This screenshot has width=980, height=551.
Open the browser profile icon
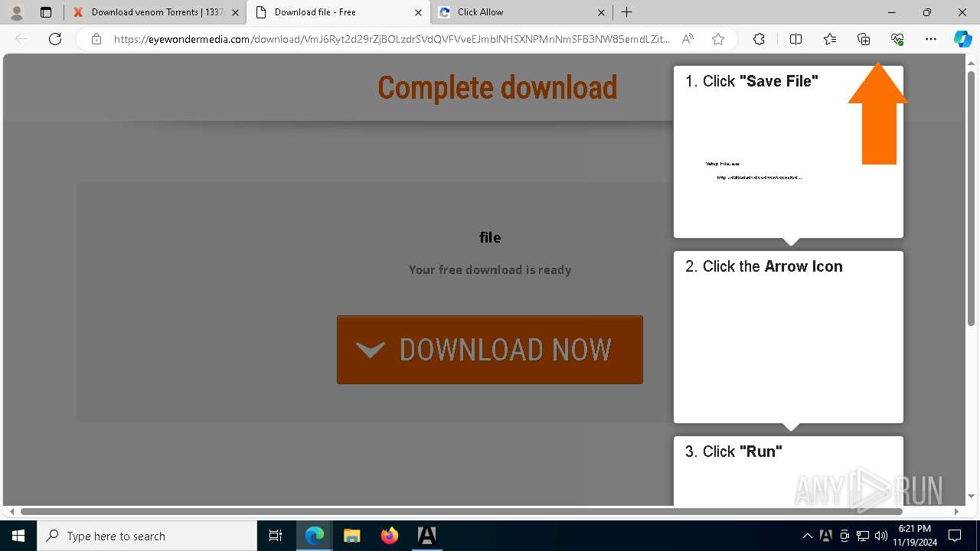16,12
